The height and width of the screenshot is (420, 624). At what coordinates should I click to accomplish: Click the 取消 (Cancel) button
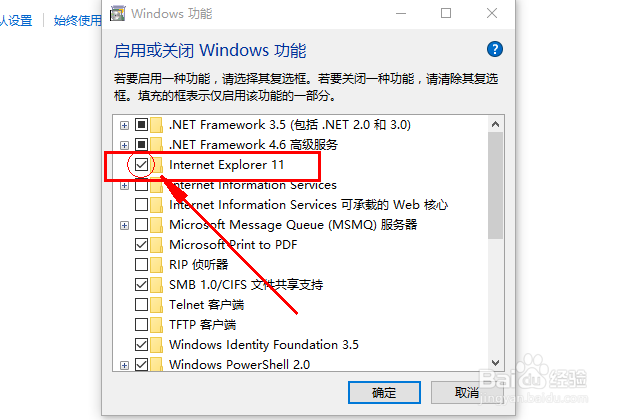coord(466,393)
